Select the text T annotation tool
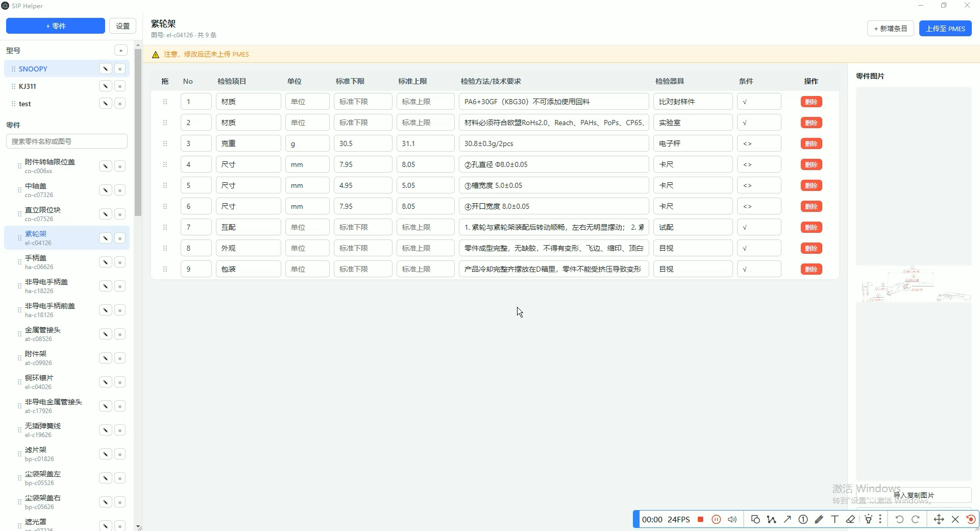This screenshot has height=531, width=980. [835, 519]
